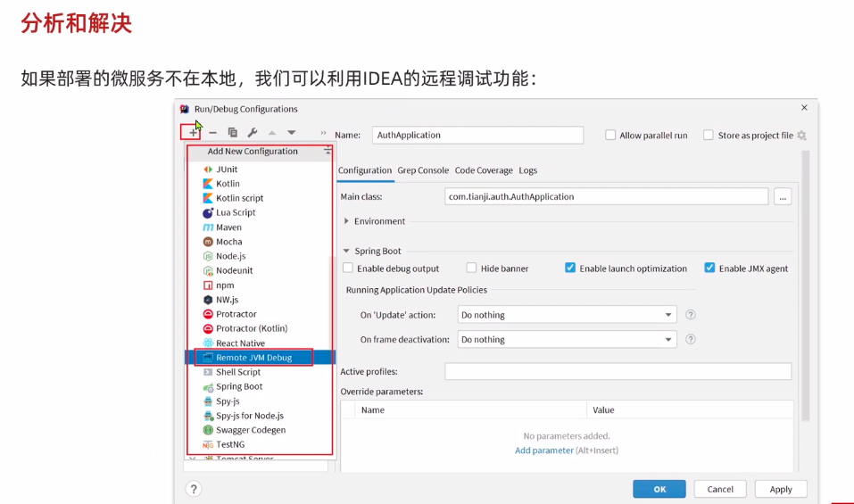Click the Swagger Codegen icon
This screenshot has height=504, width=854.
[208, 430]
